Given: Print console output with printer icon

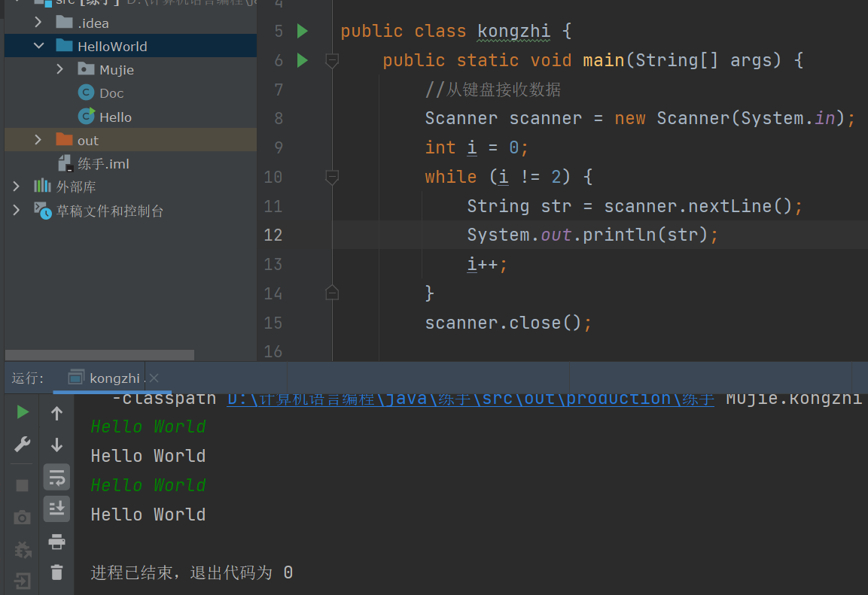Looking at the screenshot, I should pos(56,541).
